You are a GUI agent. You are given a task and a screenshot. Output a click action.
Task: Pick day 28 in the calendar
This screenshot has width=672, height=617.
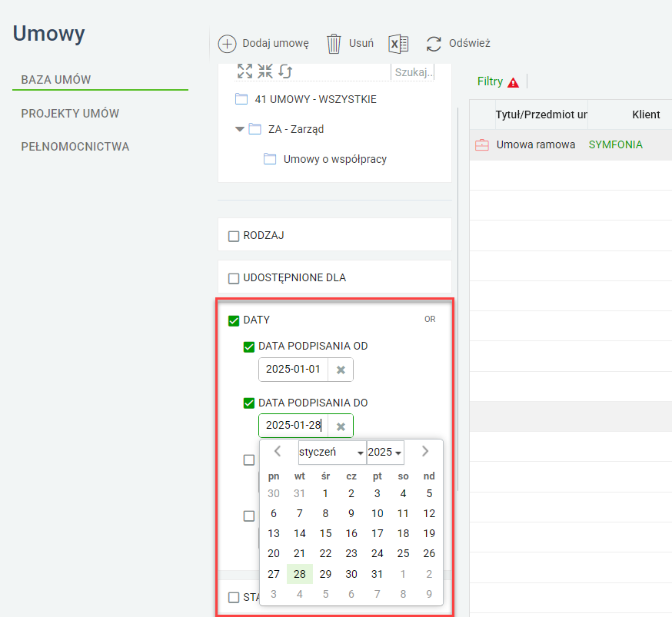click(300, 574)
